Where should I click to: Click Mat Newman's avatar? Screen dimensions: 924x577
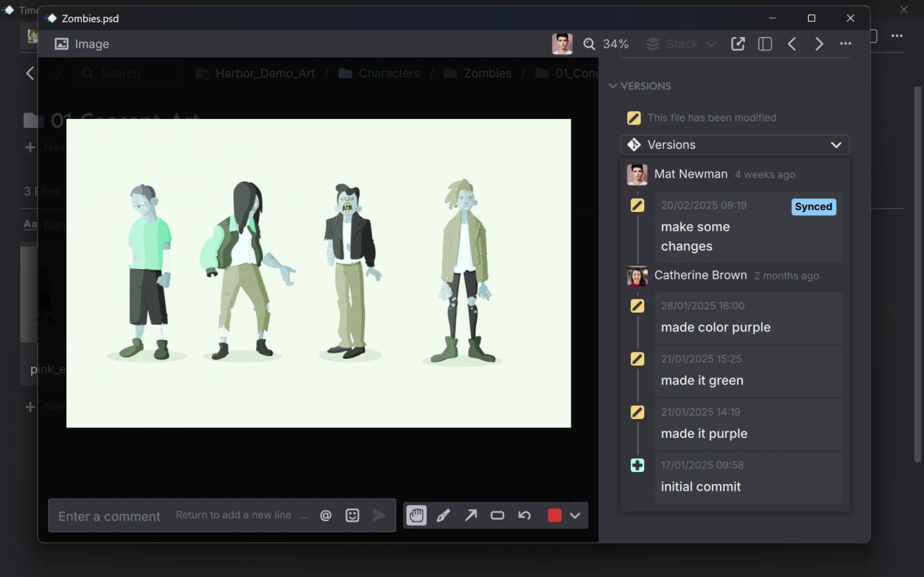point(637,174)
